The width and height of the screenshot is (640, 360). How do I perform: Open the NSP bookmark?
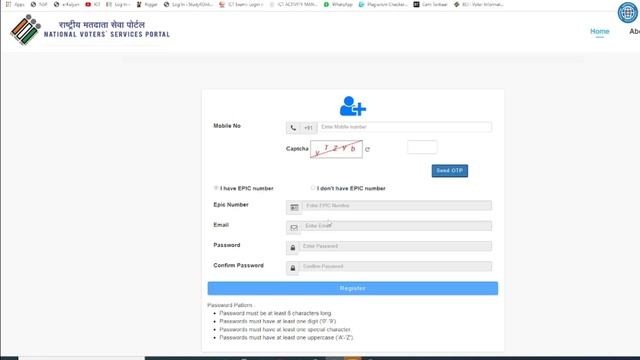click(39, 4)
